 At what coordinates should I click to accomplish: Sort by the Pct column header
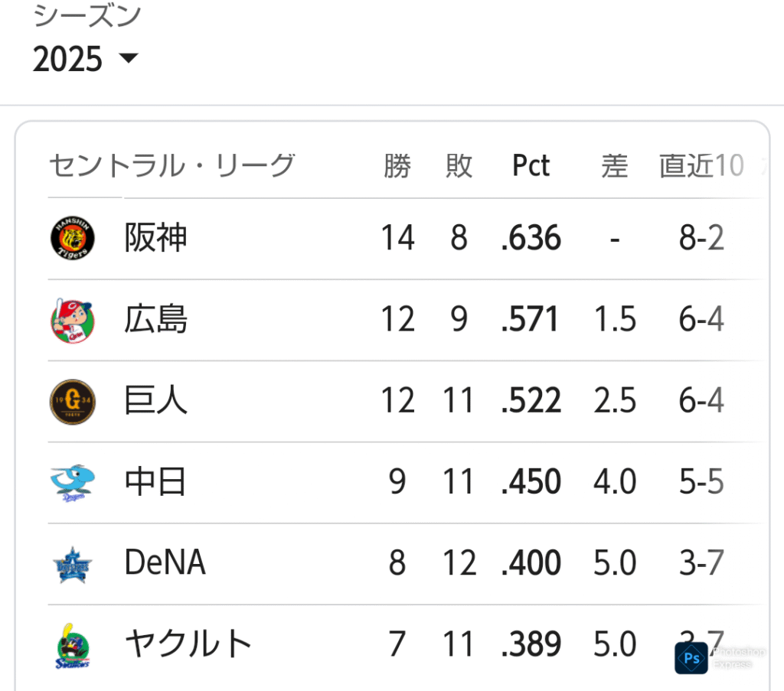[x=531, y=165]
